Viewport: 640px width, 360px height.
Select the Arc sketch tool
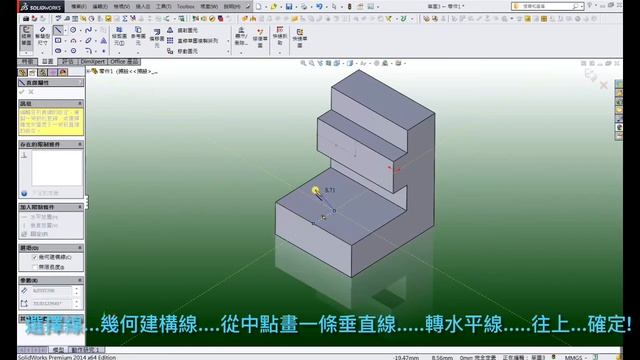point(73,40)
